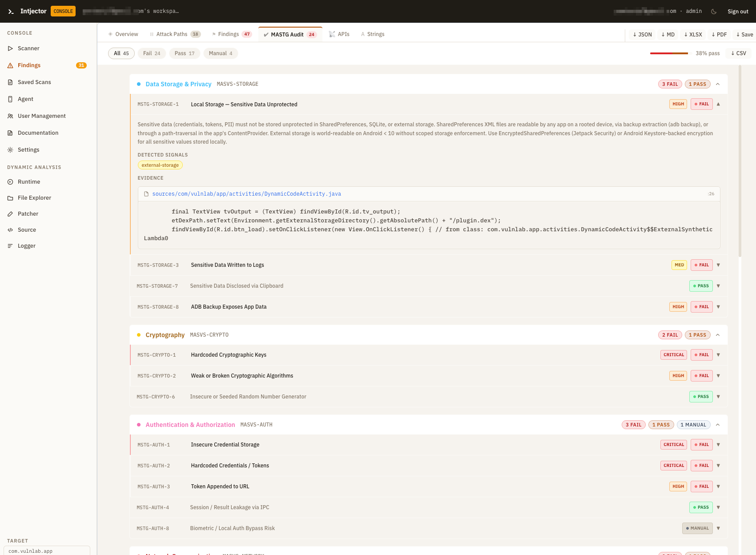Toggle dark mode moon icon
The height and width of the screenshot is (555, 756).
[x=714, y=12]
